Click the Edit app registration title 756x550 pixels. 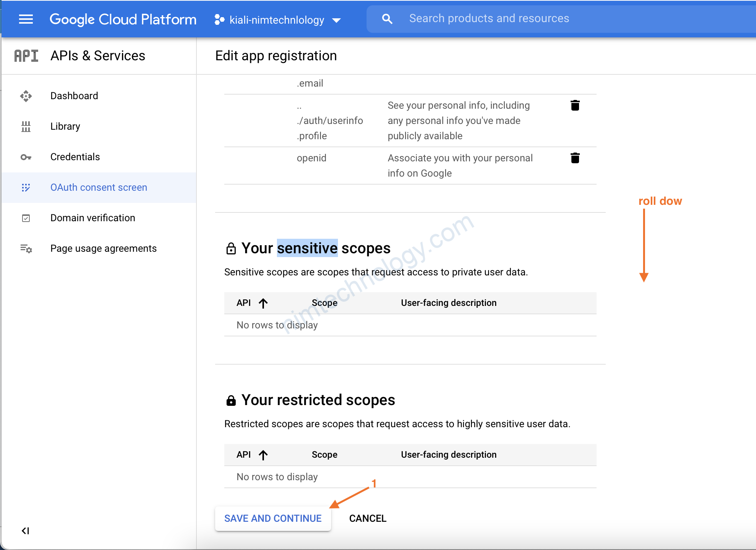coord(276,56)
